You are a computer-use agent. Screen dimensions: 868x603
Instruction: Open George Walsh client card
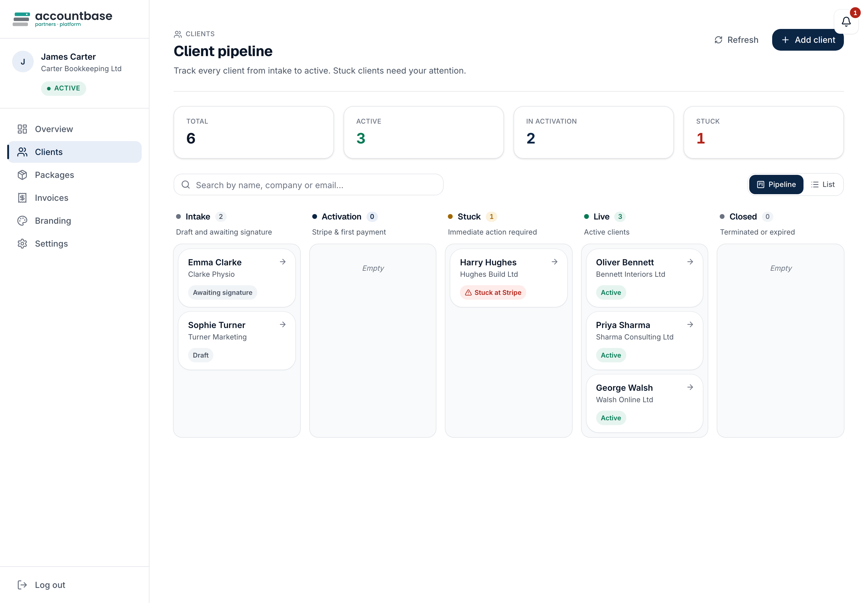click(644, 403)
